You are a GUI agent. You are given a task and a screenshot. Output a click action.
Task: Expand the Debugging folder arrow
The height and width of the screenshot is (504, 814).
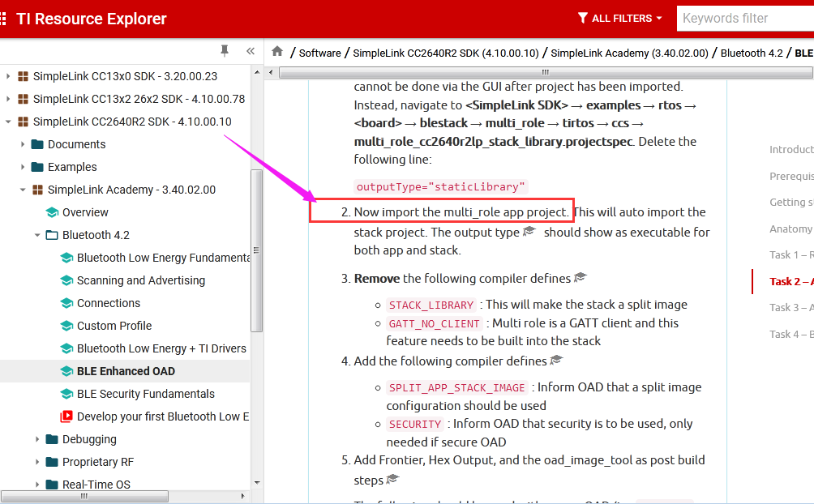(36, 439)
